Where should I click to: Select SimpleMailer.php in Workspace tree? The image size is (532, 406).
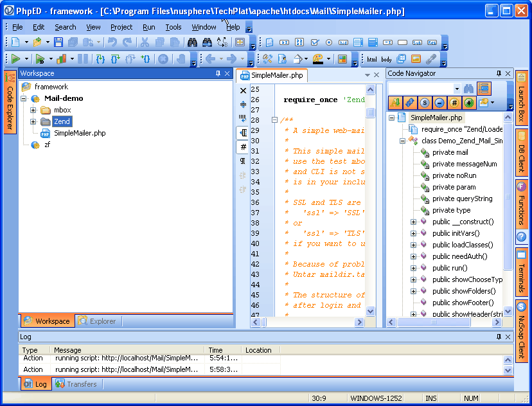tap(80, 133)
